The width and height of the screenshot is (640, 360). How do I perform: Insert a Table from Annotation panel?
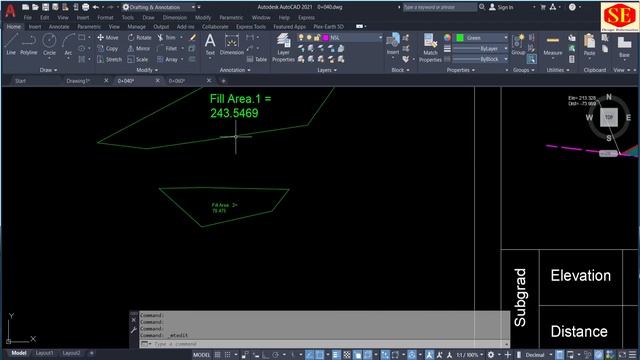click(x=257, y=59)
